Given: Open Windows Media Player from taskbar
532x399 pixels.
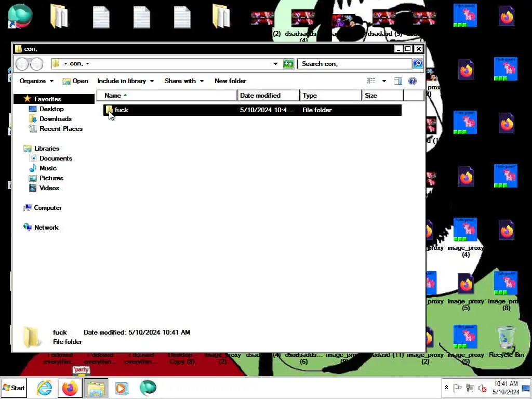Looking at the screenshot, I should 122,388.
